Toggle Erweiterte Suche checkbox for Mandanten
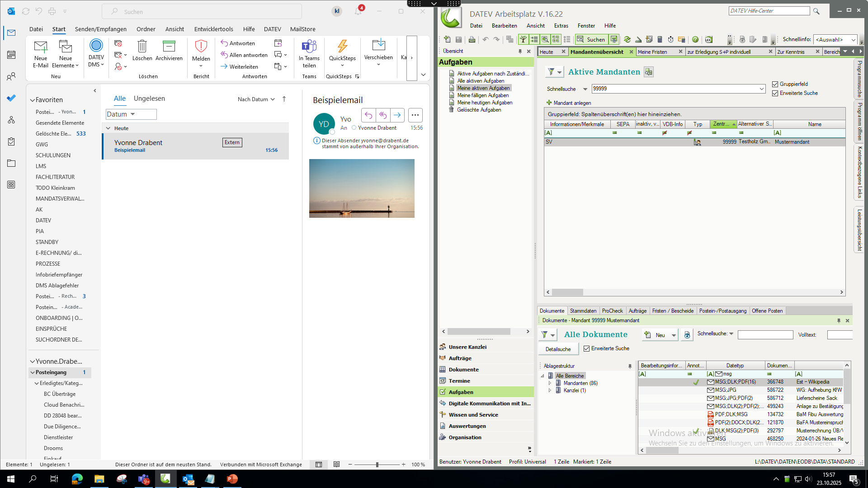The height and width of the screenshot is (488, 868). (x=775, y=93)
